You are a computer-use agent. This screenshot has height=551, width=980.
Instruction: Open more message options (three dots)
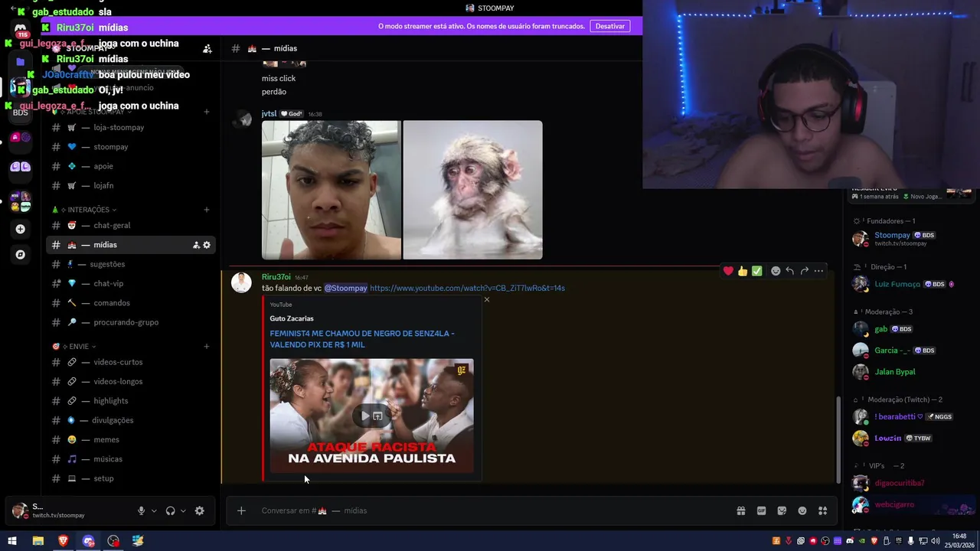[x=819, y=271]
